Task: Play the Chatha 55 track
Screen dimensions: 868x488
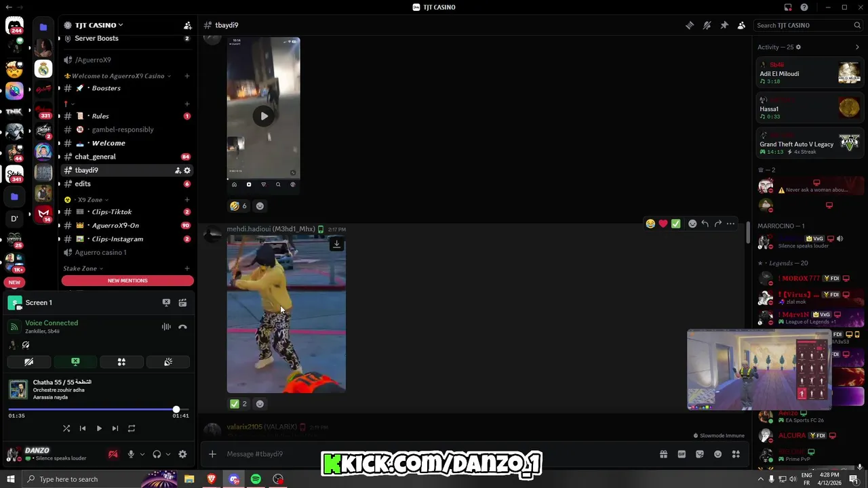Action: (x=99, y=428)
